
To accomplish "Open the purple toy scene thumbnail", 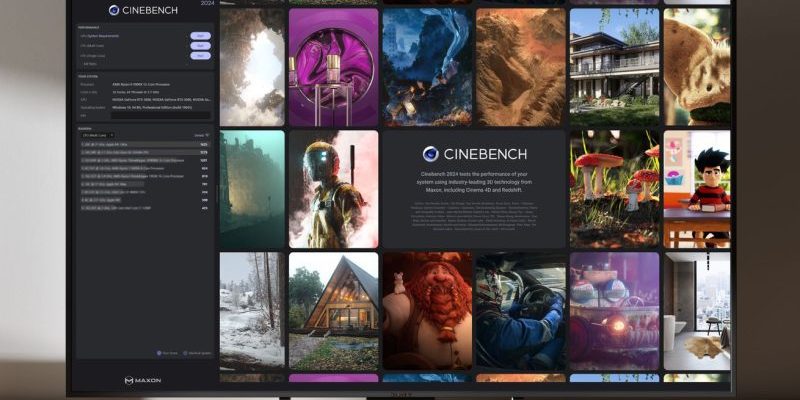I will coord(614,311).
